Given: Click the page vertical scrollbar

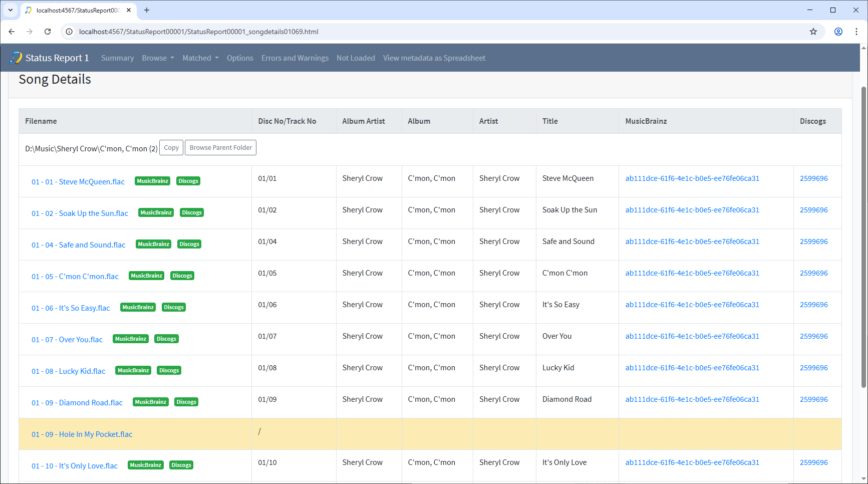Looking at the screenshot, I should [x=863, y=236].
